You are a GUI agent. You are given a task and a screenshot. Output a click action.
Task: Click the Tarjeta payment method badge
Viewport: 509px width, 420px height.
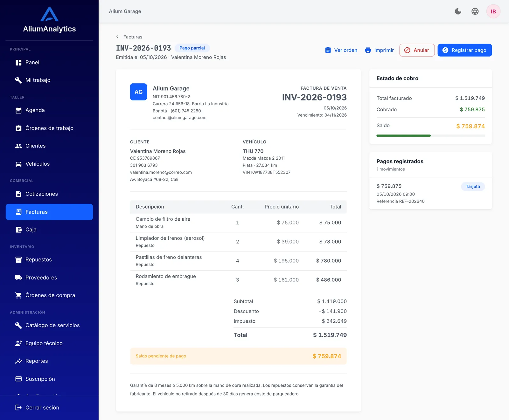473,187
